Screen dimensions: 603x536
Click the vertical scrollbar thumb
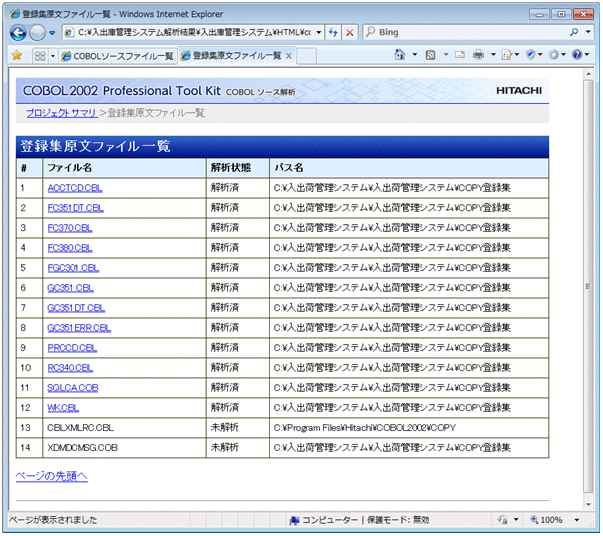pos(588,286)
